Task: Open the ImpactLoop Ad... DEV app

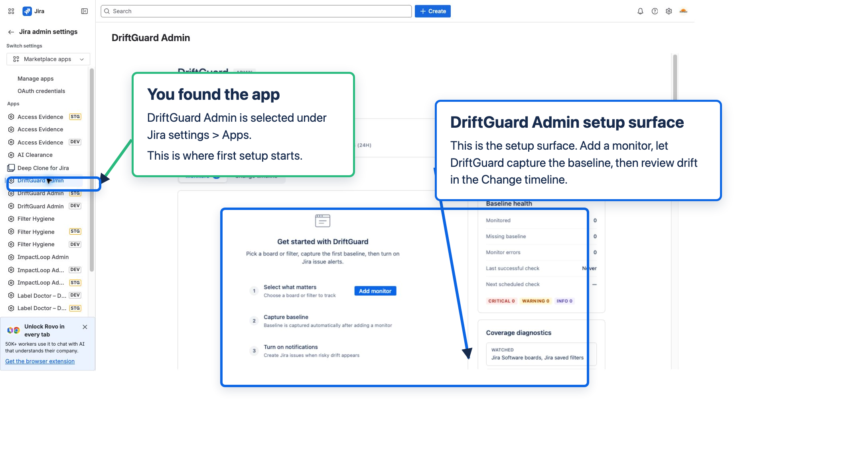Action: pos(45,270)
